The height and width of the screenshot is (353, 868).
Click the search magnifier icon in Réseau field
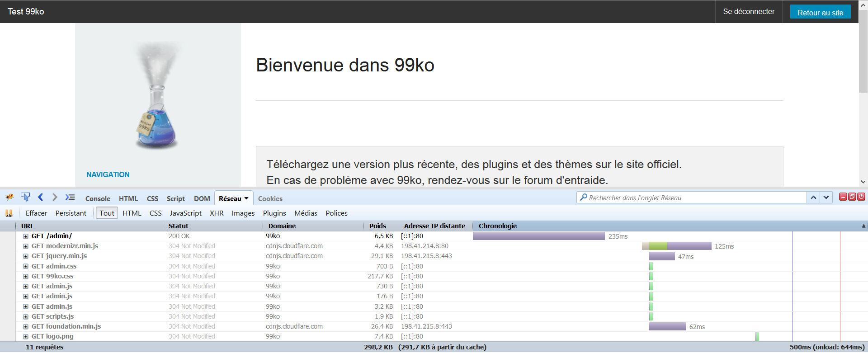click(x=584, y=198)
